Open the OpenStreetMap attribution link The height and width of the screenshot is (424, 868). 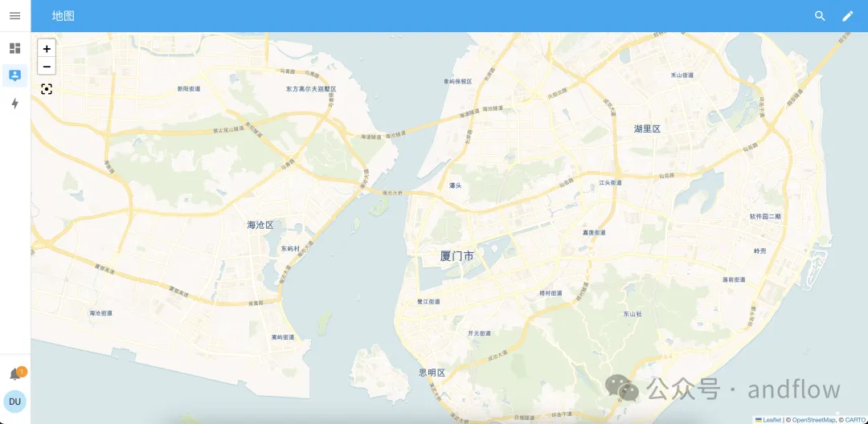tap(813, 420)
